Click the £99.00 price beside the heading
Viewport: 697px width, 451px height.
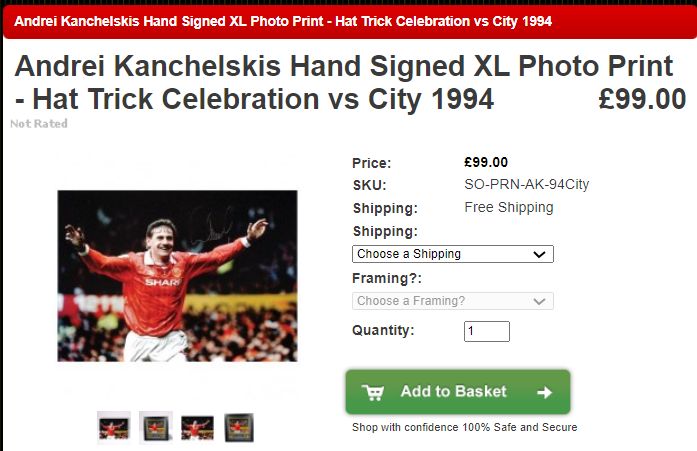point(642,99)
